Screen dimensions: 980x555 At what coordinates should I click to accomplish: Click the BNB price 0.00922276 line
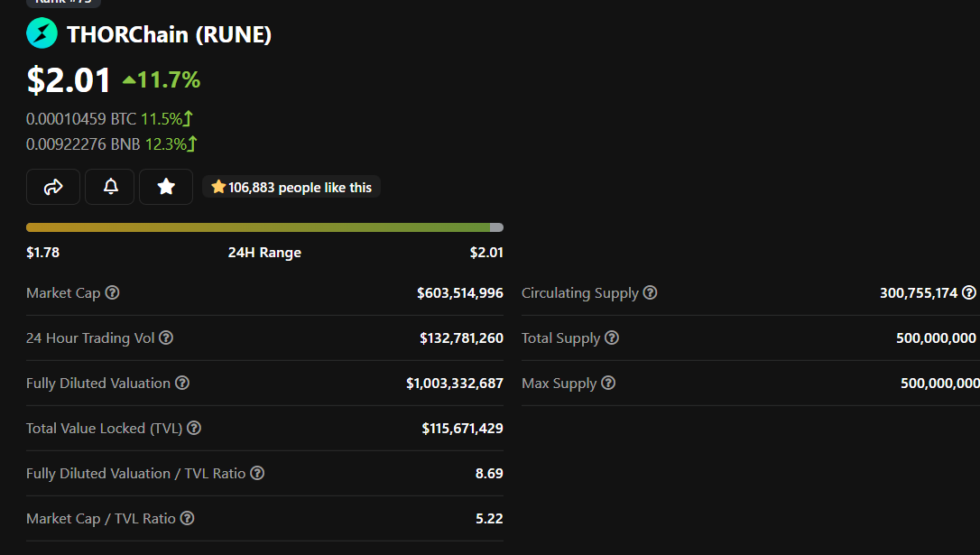112,144
